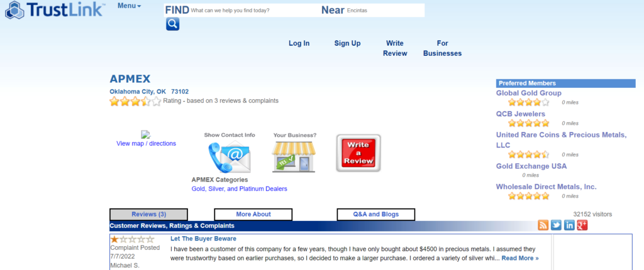Select the Reviews (3) tab
Screen dimensions: 644x270
tap(148, 214)
